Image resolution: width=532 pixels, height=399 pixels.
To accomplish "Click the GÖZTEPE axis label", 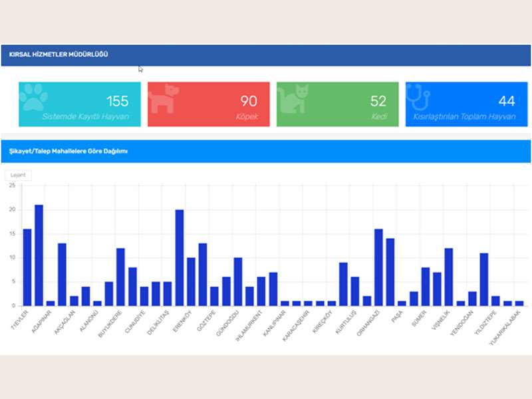I will pyautogui.click(x=206, y=321).
